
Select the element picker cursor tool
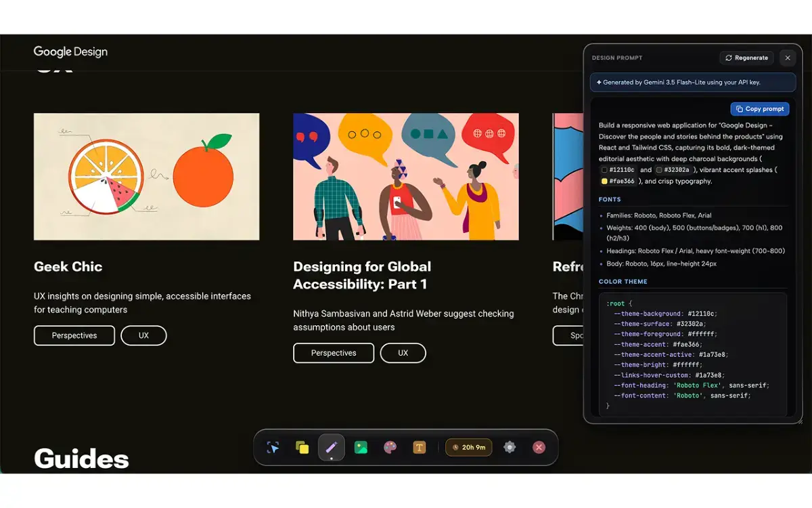pos(273,448)
